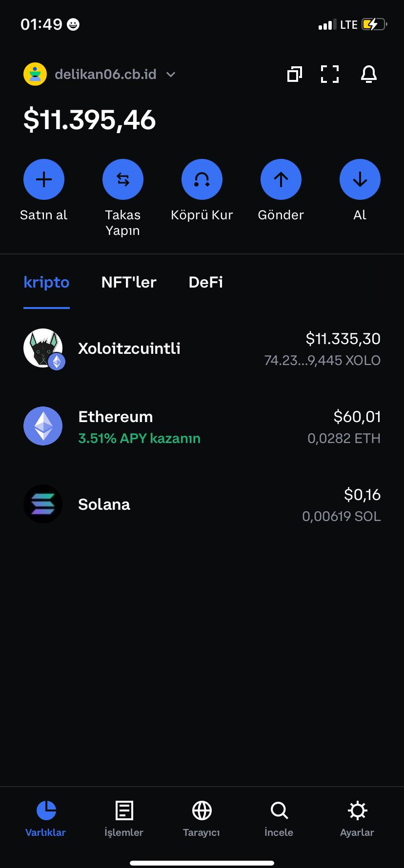Screen dimensions: 404x868
Task: Open Ayarlar settings gear
Action: coord(357,818)
